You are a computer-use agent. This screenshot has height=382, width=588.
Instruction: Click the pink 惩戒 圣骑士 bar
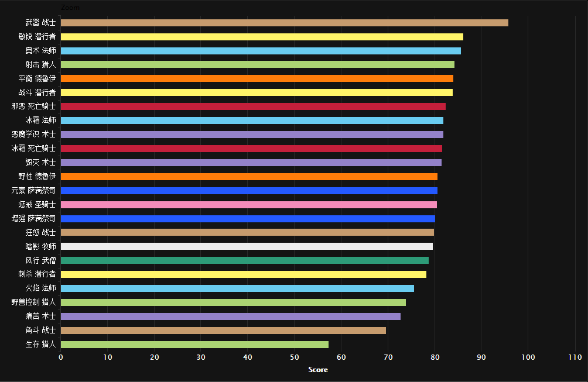coord(248,205)
